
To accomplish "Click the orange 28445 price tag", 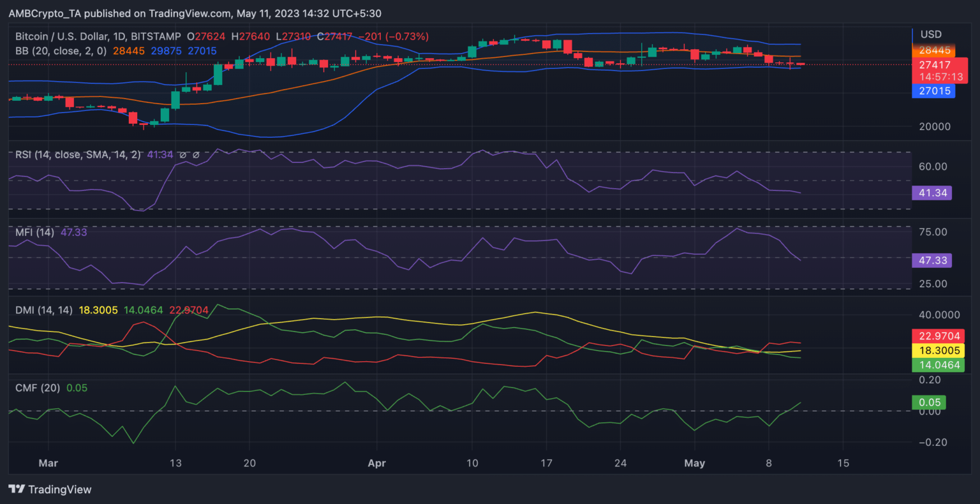I will tap(935, 50).
